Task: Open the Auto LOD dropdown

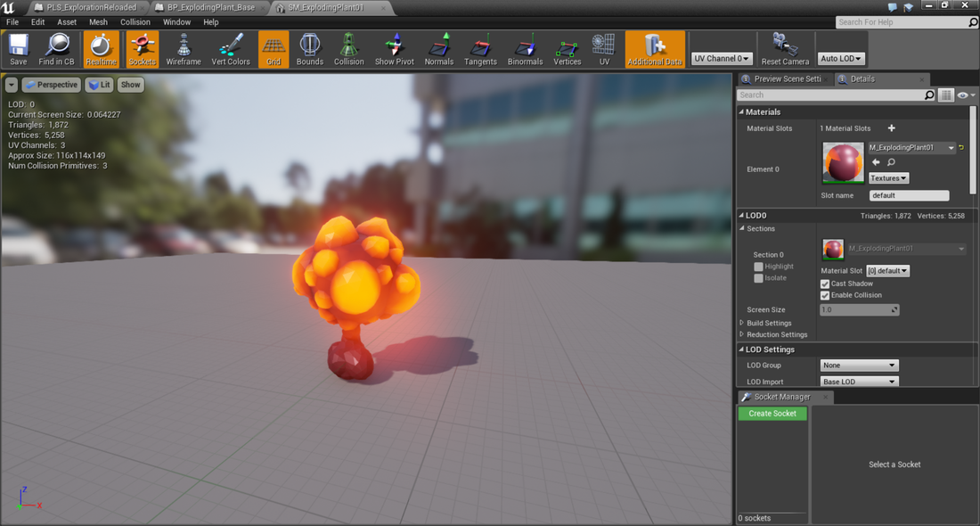Action: pos(841,59)
